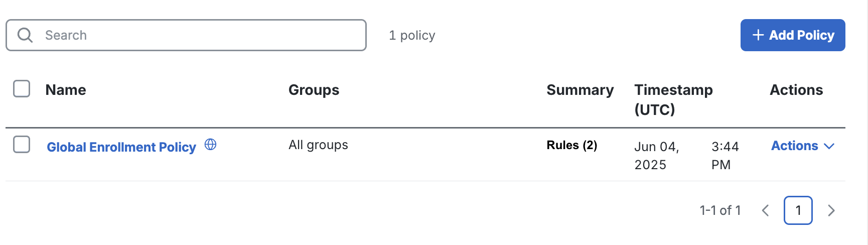Click the All groups cell
The width and height of the screenshot is (868, 245).
point(318,145)
